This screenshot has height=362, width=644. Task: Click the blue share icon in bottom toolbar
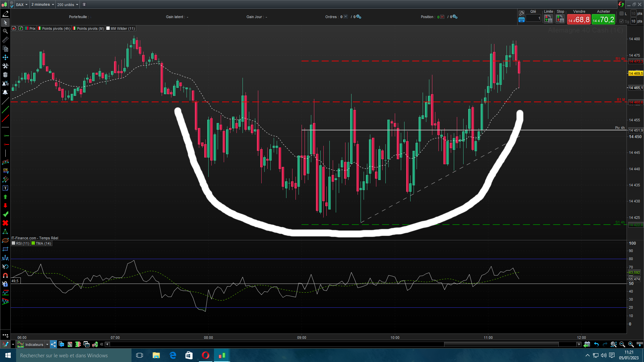coord(54,345)
